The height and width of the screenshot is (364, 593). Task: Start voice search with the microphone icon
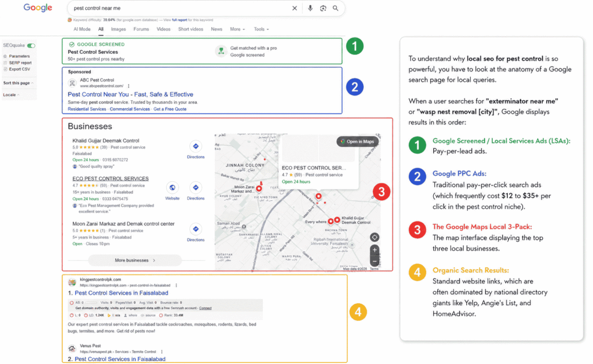(310, 8)
